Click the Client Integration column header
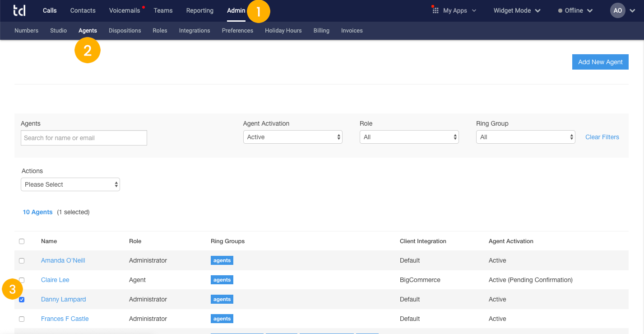The image size is (644, 334). pos(423,241)
